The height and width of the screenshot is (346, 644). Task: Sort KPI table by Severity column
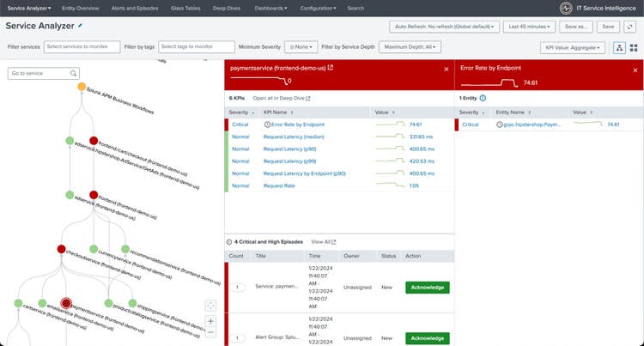pos(240,112)
